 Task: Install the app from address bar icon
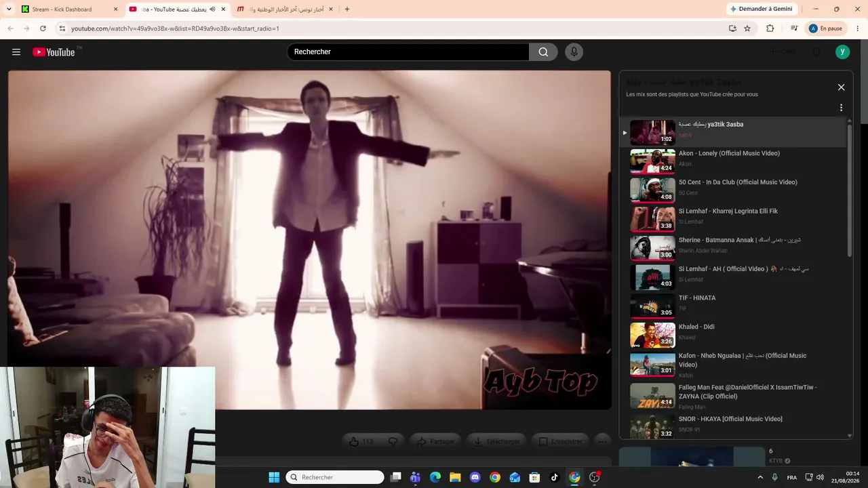pyautogui.click(x=732, y=28)
